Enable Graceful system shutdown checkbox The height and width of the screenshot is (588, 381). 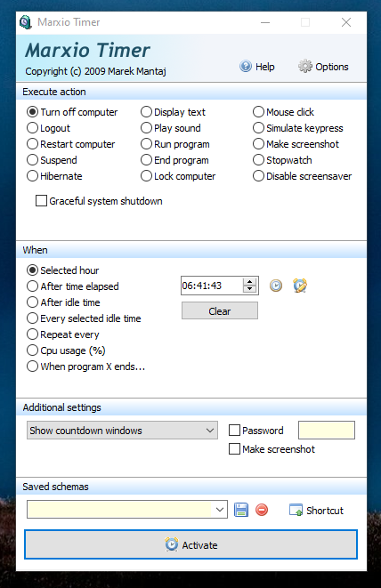click(41, 201)
